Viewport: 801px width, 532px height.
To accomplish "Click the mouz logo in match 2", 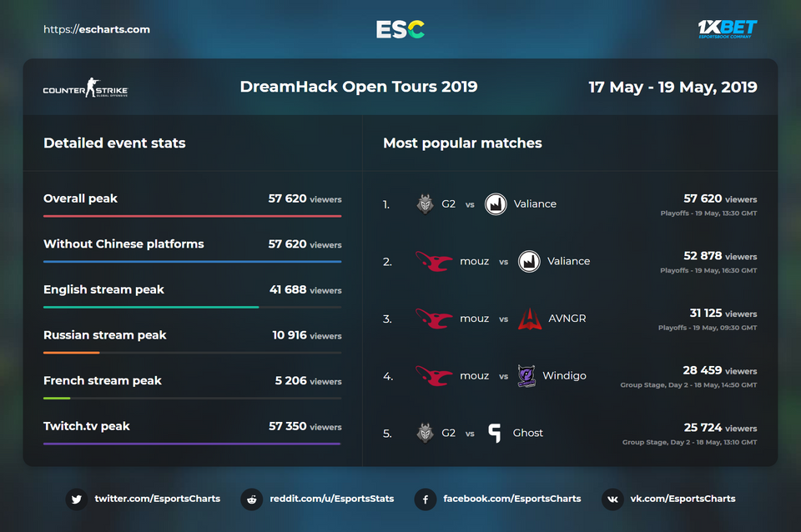I will (434, 261).
